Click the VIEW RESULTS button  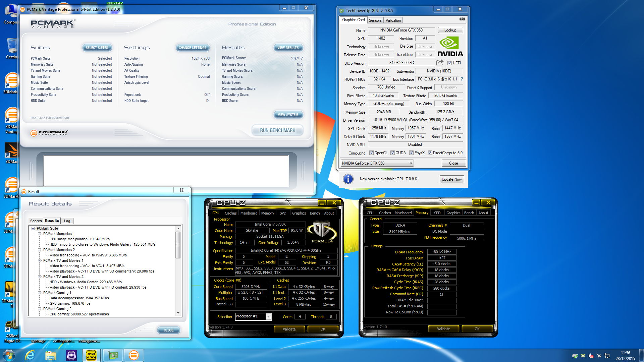click(x=288, y=48)
